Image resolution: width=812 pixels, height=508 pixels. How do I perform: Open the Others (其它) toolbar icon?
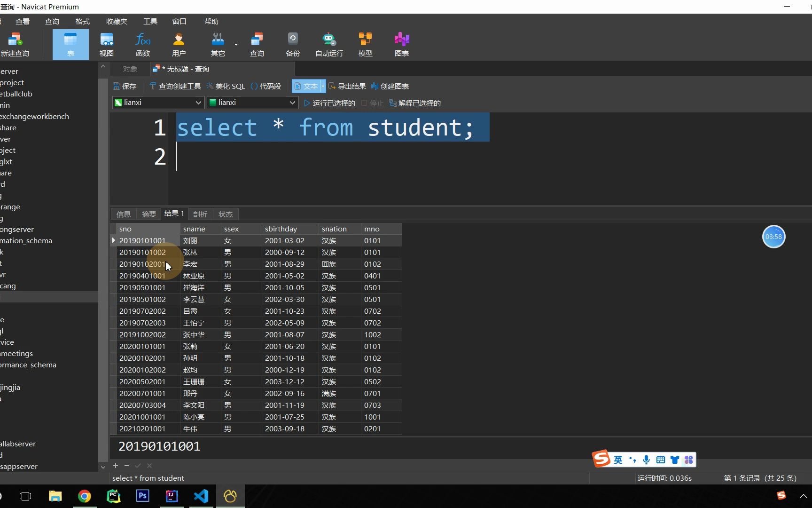(218, 45)
